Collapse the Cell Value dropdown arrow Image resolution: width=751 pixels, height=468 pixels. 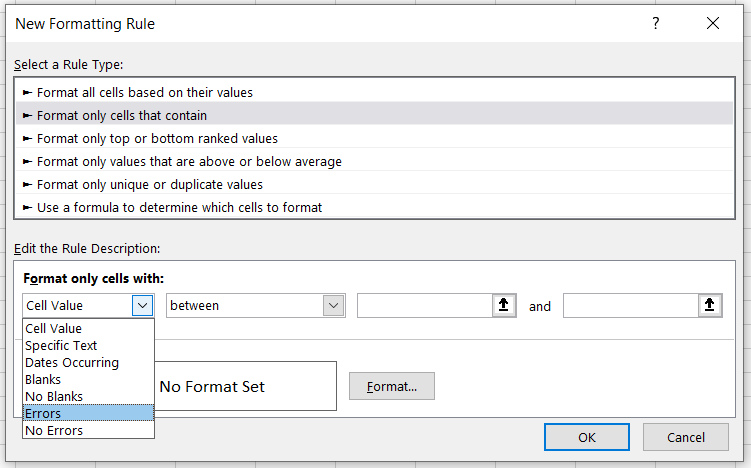pos(142,306)
